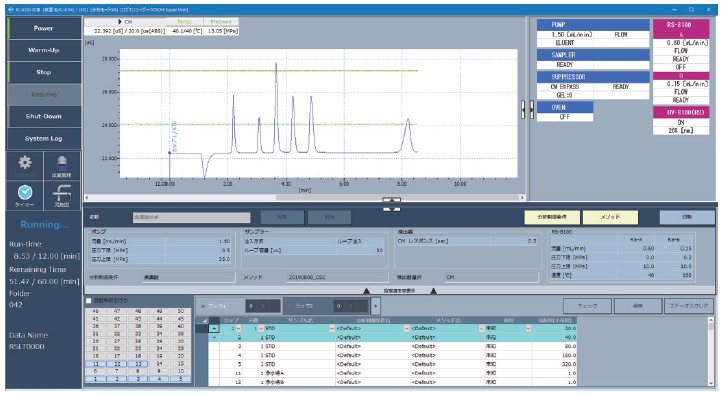Toggle the checkbox above the vial rack grid
723x395 pixels.
[89, 301]
